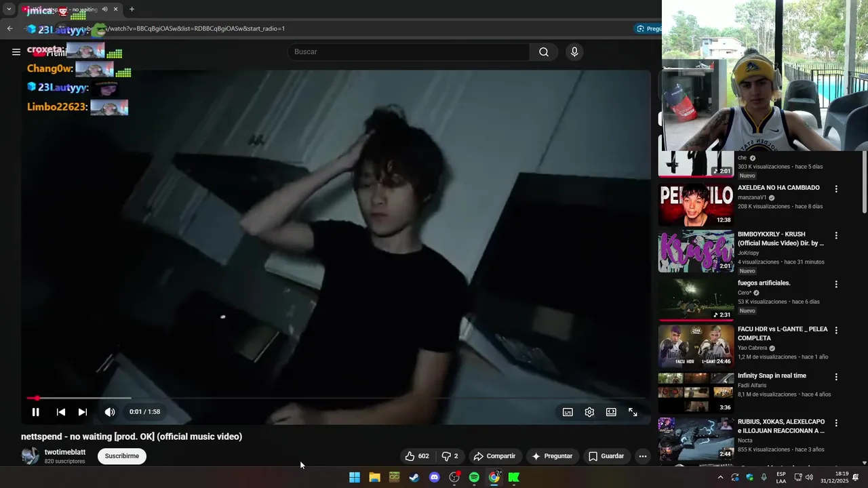The height and width of the screenshot is (488, 868).
Task: Open taskbar clock showing 18:19
Action: 835,477
